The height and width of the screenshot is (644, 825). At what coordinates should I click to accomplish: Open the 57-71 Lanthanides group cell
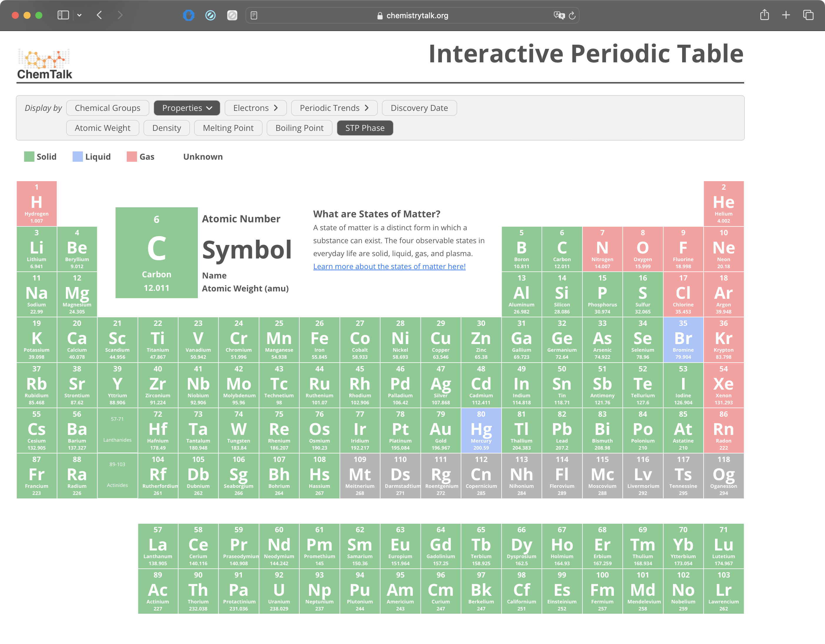118,431
